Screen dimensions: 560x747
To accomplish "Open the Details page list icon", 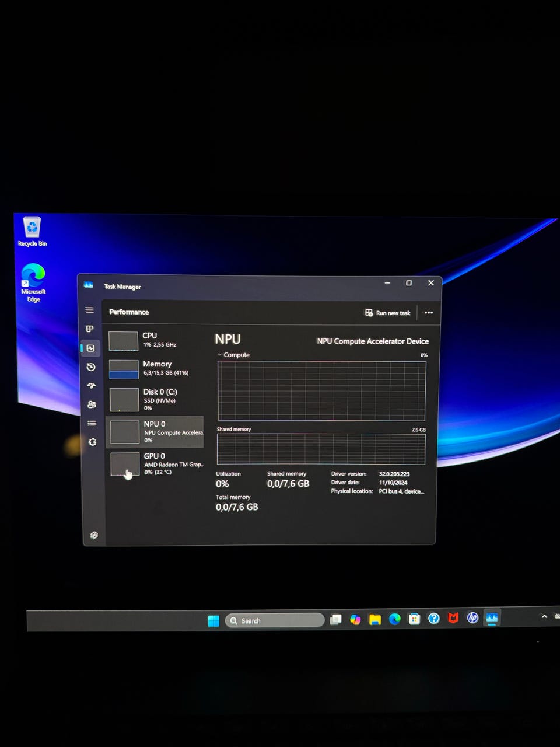I will [92, 423].
